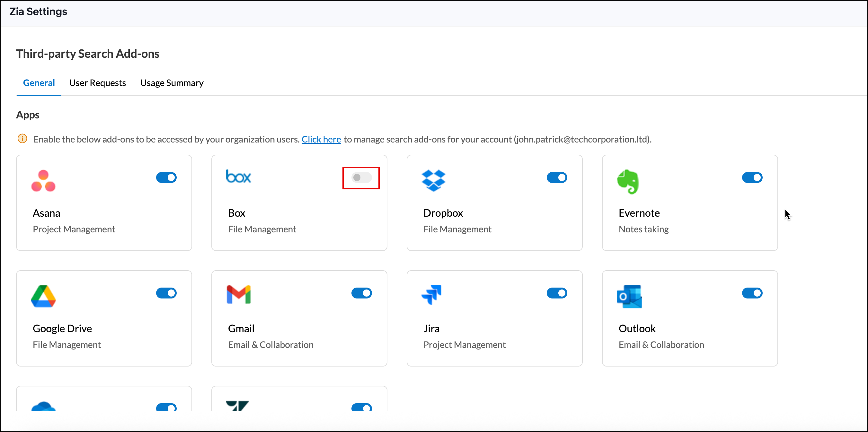Turn off the Dropbox toggle
The height and width of the screenshot is (432, 868).
tap(557, 177)
